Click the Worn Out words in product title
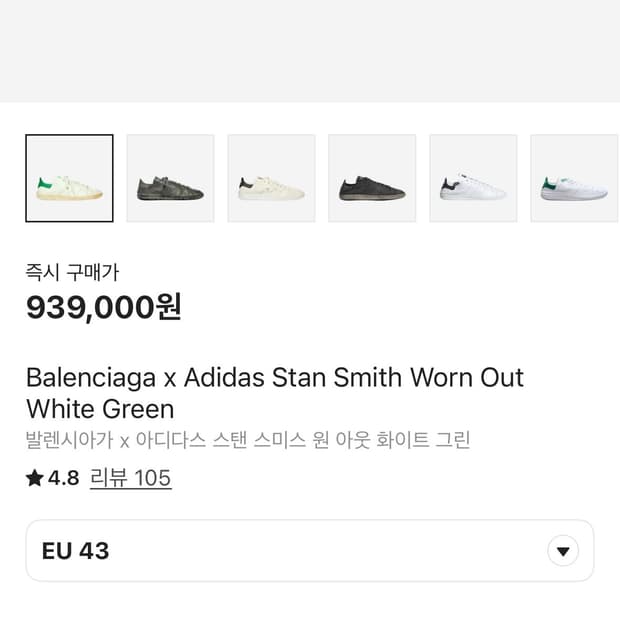Image resolution: width=620 pixels, height=620 pixels. pyautogui.click(x=467, y=378)
